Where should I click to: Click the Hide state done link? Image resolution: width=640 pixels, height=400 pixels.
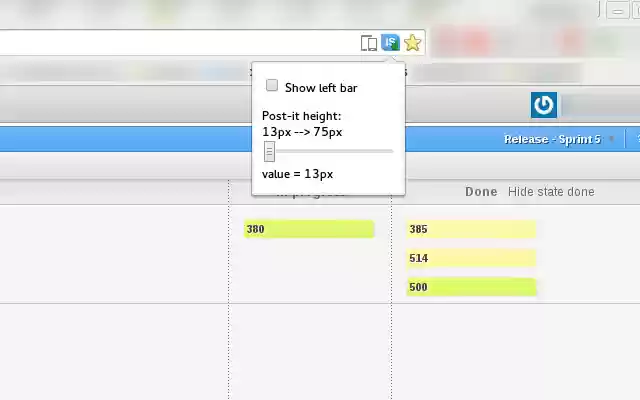(551, 192)
